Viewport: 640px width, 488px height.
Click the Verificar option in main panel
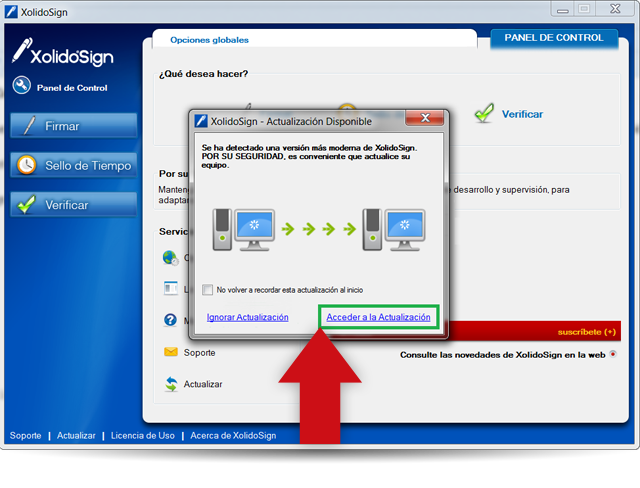(522, 114)
